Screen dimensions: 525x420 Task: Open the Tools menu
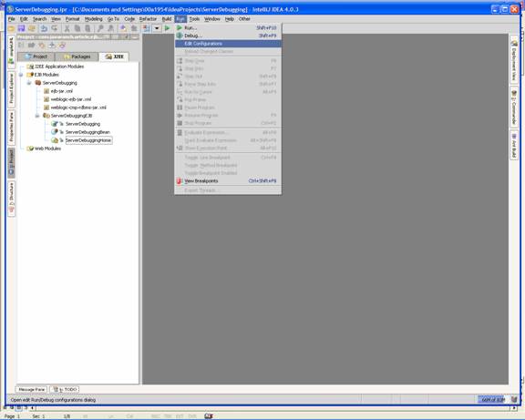pos(194,19)
